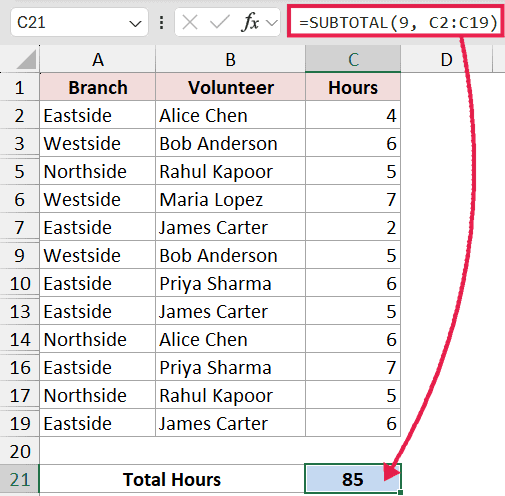Select row 20 header
The height and width of the screenshot is (496, 505).
[x=20, y=452]
